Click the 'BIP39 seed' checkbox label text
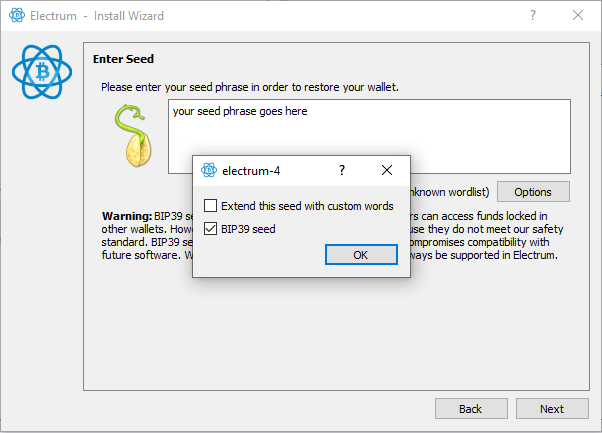602x433 pixels. pyautogui.click(x=248, y=229)
